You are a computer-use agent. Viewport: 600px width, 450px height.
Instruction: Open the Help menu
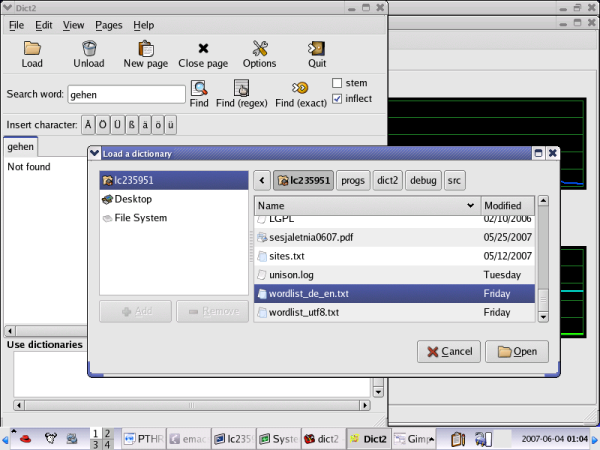pyautogui.click(x=143, y=25)
